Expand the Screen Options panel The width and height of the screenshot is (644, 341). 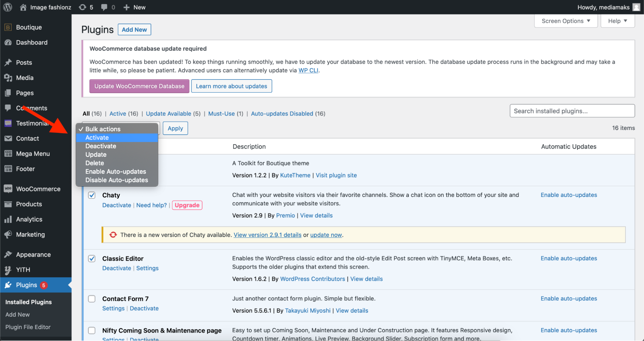click(565, 21)
